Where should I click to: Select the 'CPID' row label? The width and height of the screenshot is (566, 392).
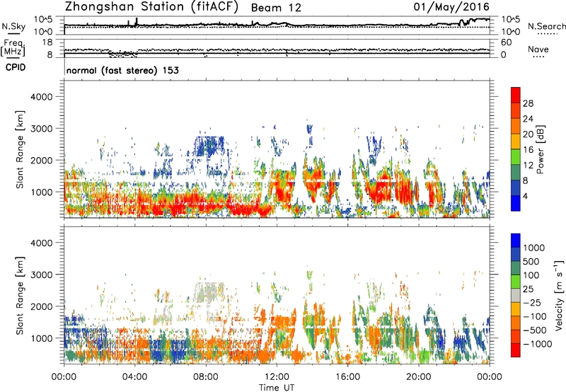point(16,67)
